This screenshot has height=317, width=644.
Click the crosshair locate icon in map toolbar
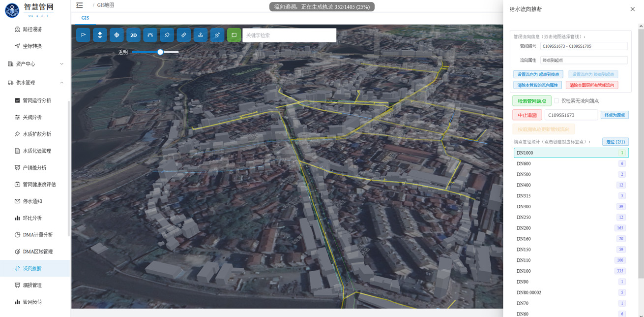[x=117, y=35]
